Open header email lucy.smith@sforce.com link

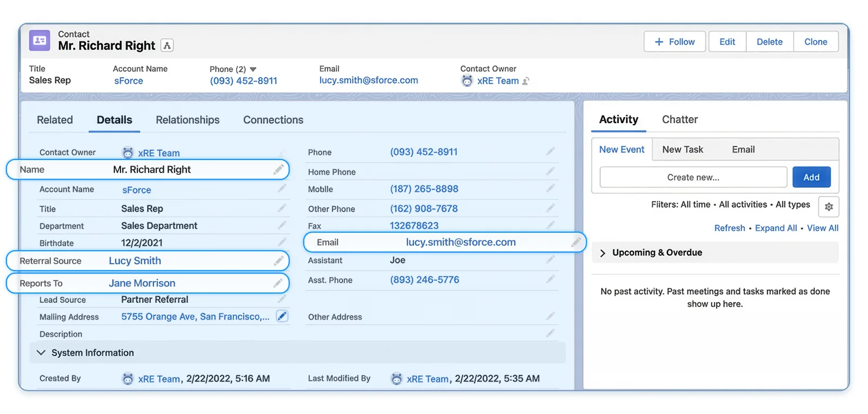pyautogui.click(x=369, y=80)
